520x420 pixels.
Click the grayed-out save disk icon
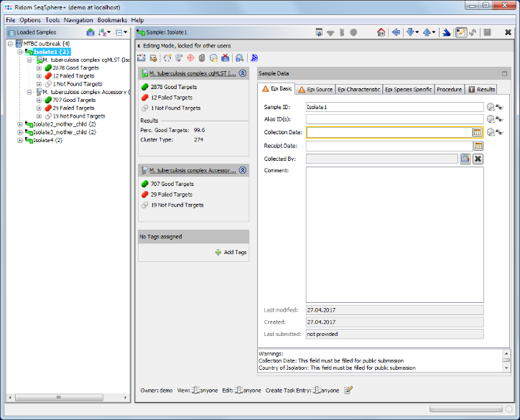487,32
